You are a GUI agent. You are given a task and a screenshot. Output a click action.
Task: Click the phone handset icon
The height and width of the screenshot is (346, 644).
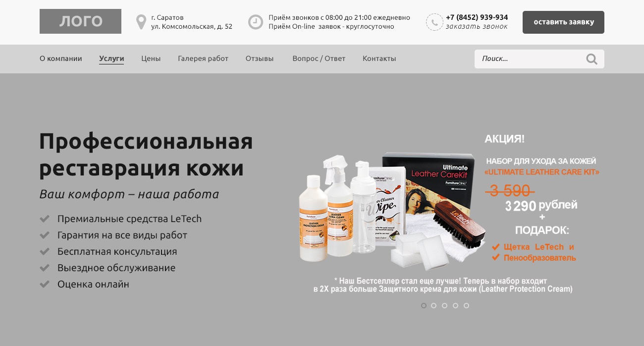pyautogui.click(x=434, y=22)
